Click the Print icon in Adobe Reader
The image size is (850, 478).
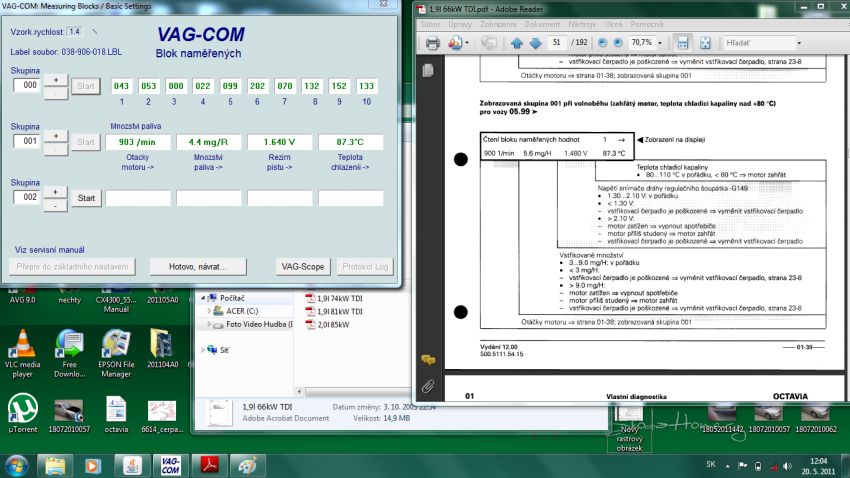(x=433, y=43)
